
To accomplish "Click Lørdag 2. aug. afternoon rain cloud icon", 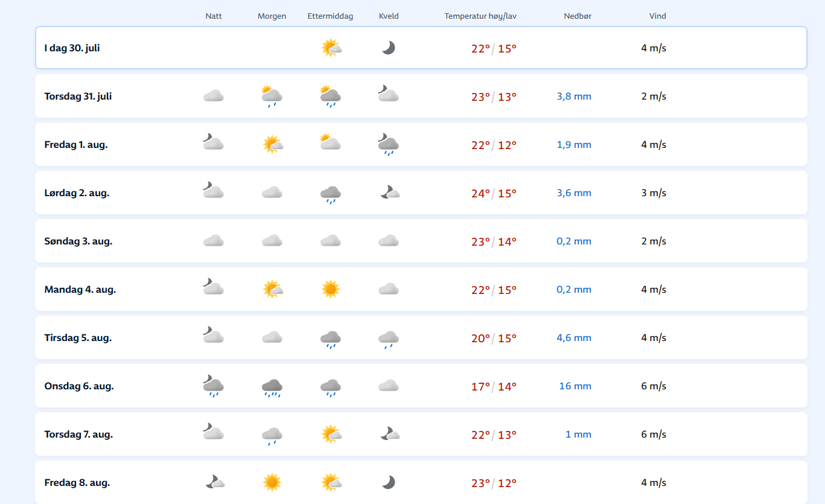I will click(330, 193).
